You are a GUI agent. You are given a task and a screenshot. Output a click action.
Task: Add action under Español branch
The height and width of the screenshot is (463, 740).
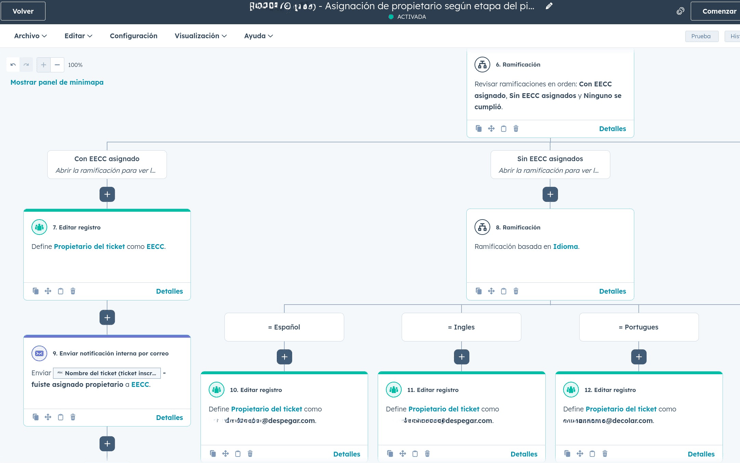284,357
